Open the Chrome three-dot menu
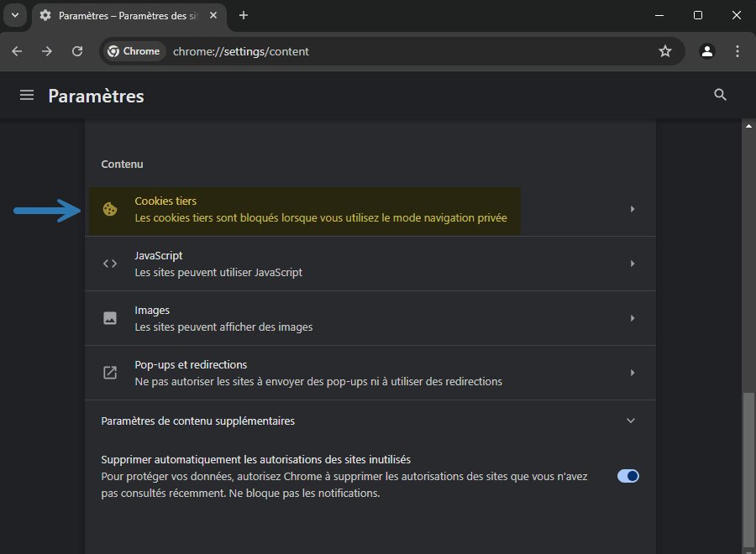The image size is (756, 554). (738, 51)
